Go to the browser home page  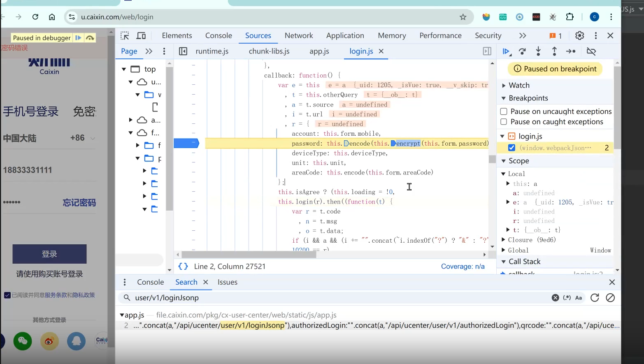click(52, 17)
